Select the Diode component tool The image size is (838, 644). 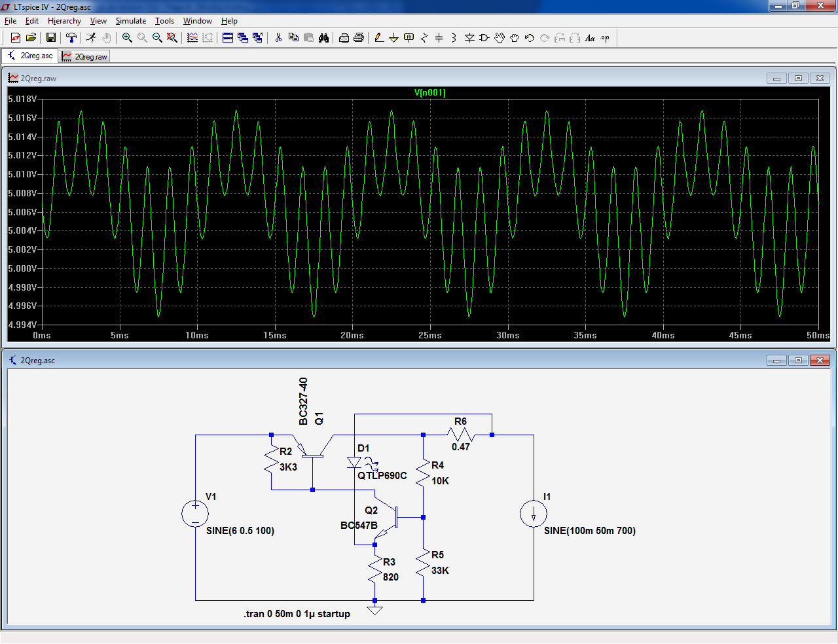coord(469,38)
